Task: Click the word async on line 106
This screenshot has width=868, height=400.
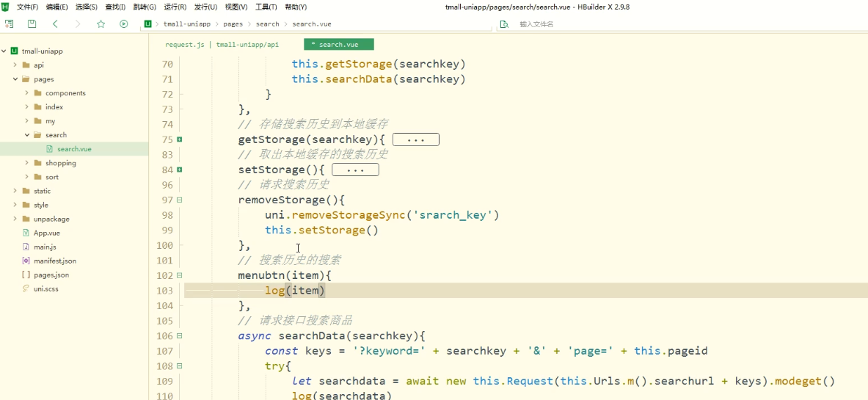Action: pyautogui.click(x=255, y=335)
